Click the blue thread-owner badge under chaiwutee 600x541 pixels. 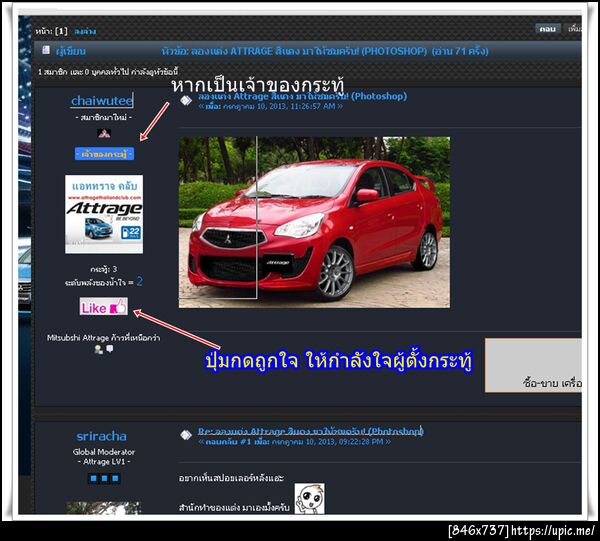pyautogui.click(x=104, y=154)
